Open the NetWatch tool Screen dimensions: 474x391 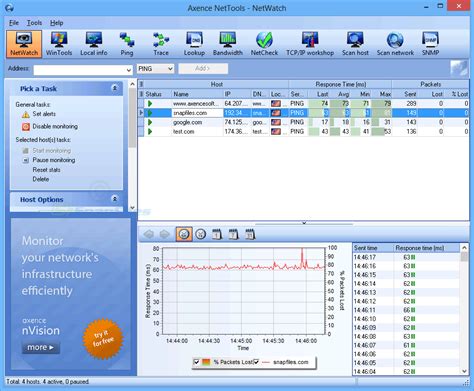[x=24, y=44]
